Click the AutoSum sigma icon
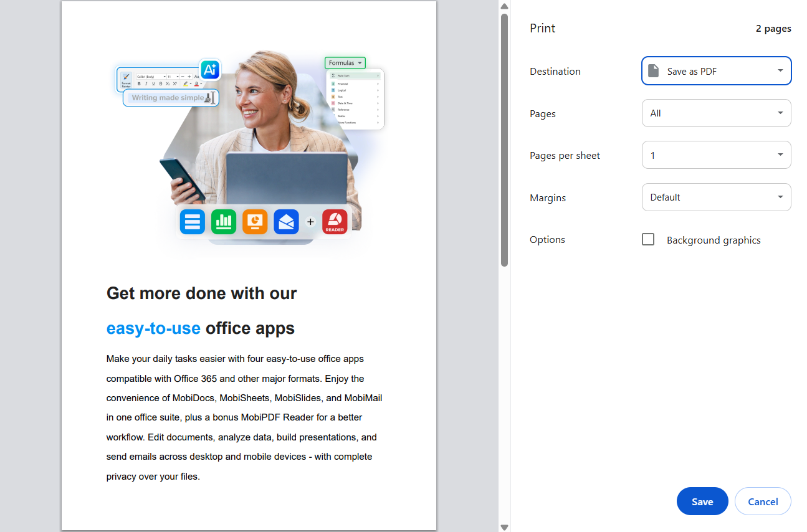 333,76
